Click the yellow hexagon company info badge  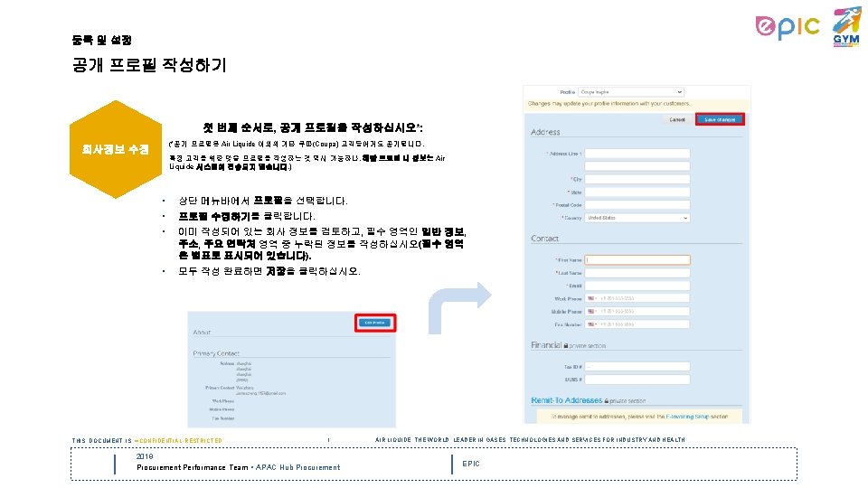pyautogui.click(x=116, y=149)
